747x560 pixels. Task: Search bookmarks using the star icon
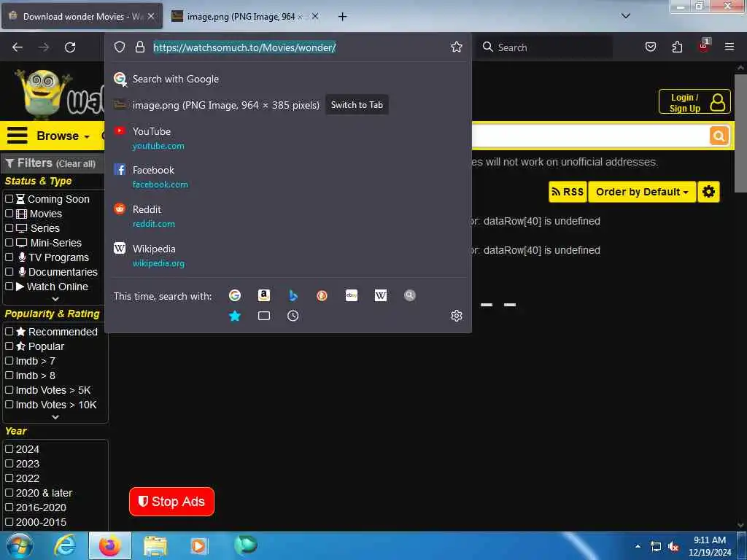(234, 316)
